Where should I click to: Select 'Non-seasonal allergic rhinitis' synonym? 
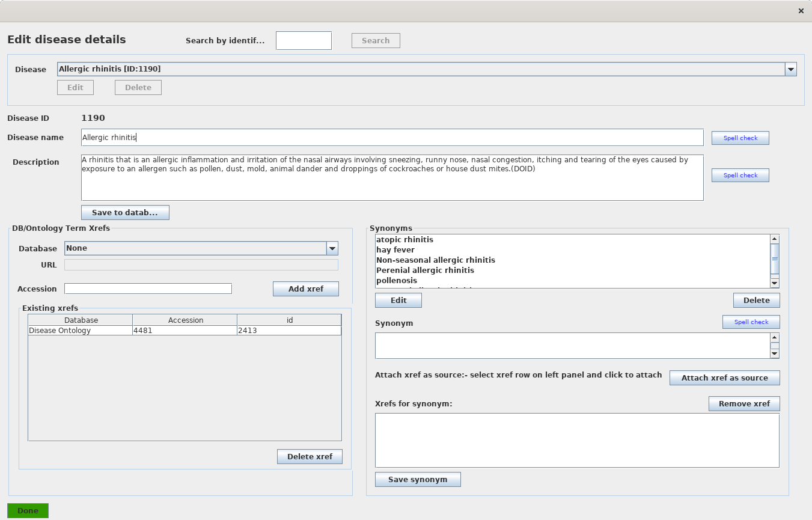[x=572, y=260]
